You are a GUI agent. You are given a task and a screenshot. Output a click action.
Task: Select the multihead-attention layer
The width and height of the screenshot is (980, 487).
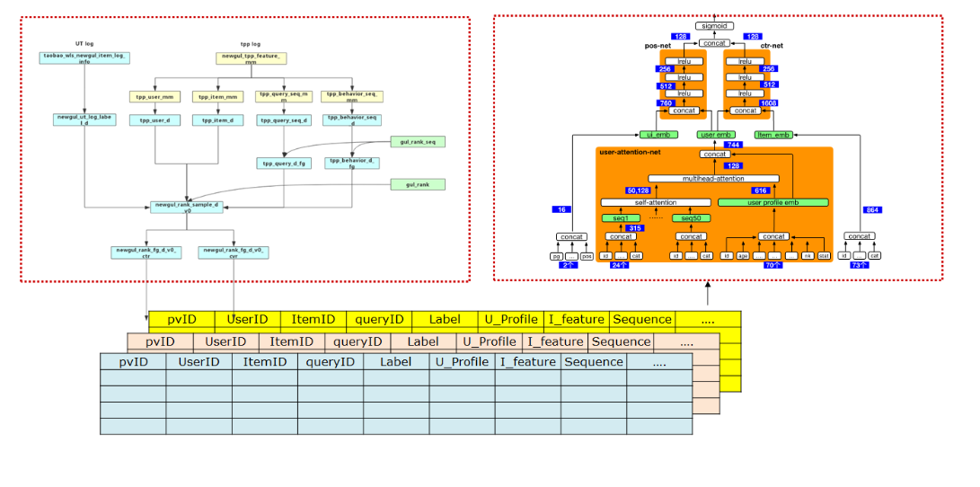pos(713,178)
